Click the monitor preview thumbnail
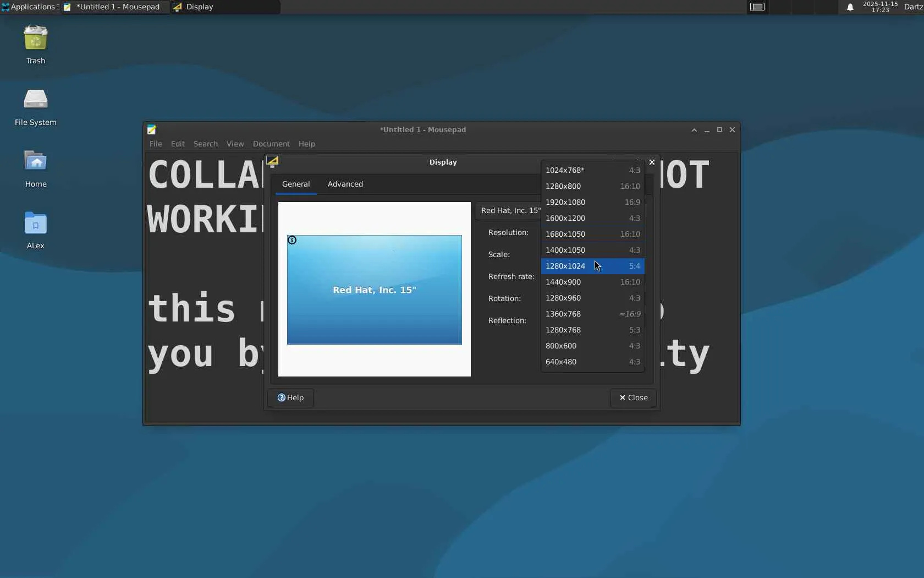The image size is (924, 578). click(375, 290)
